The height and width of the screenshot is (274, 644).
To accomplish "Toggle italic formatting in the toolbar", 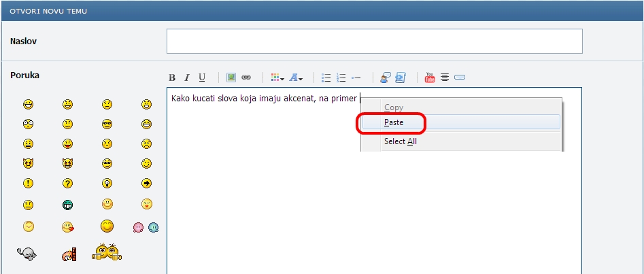I will (186, 78).
